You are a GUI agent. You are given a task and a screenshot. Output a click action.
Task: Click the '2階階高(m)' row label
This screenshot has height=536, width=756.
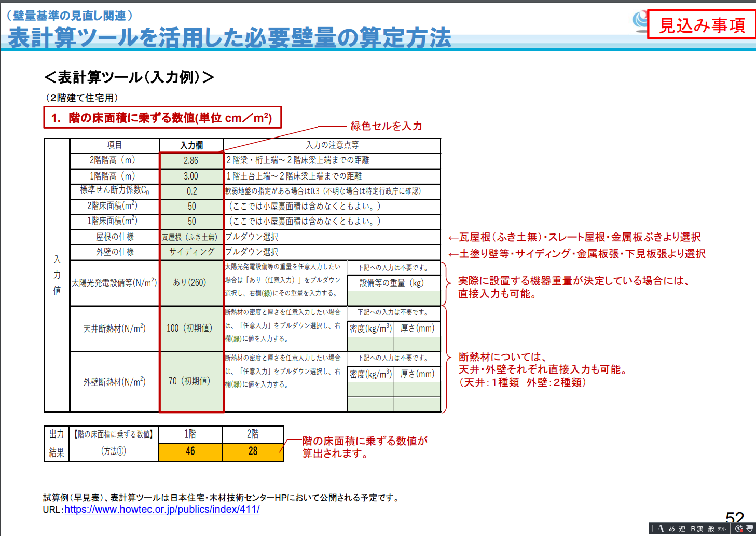tap(112, 160)
